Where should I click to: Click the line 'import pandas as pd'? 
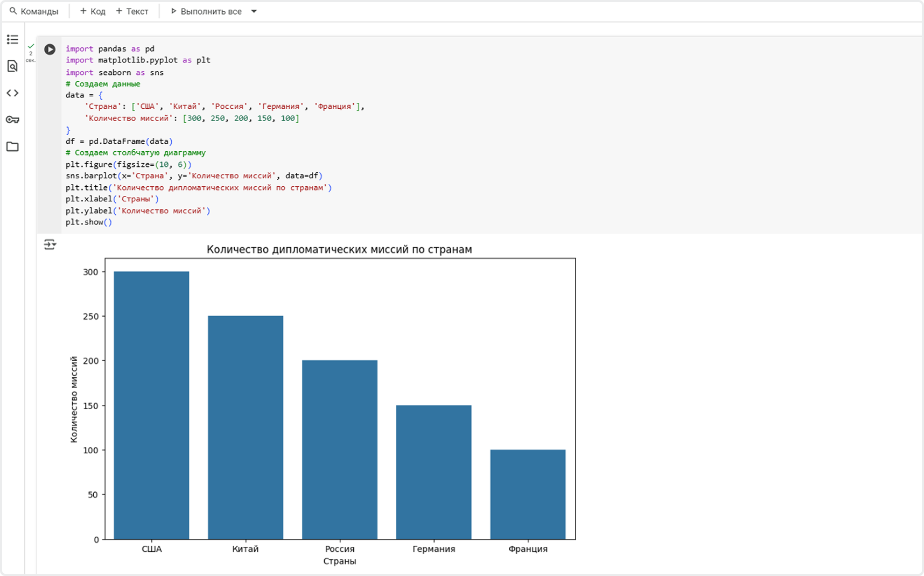click(x=110, y=48)
